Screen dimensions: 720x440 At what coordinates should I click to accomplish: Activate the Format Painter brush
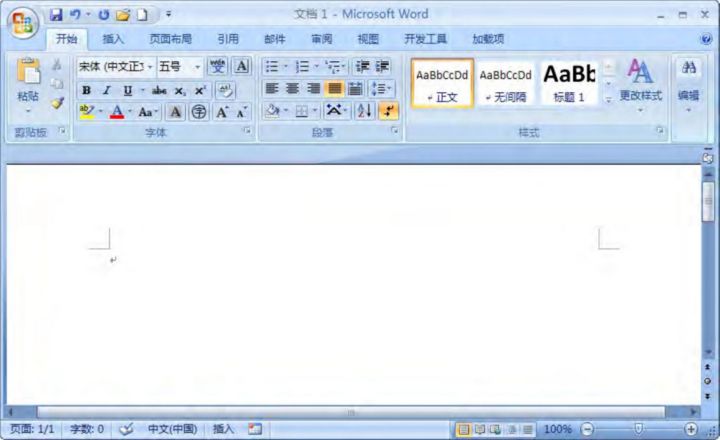pos(57,103)
